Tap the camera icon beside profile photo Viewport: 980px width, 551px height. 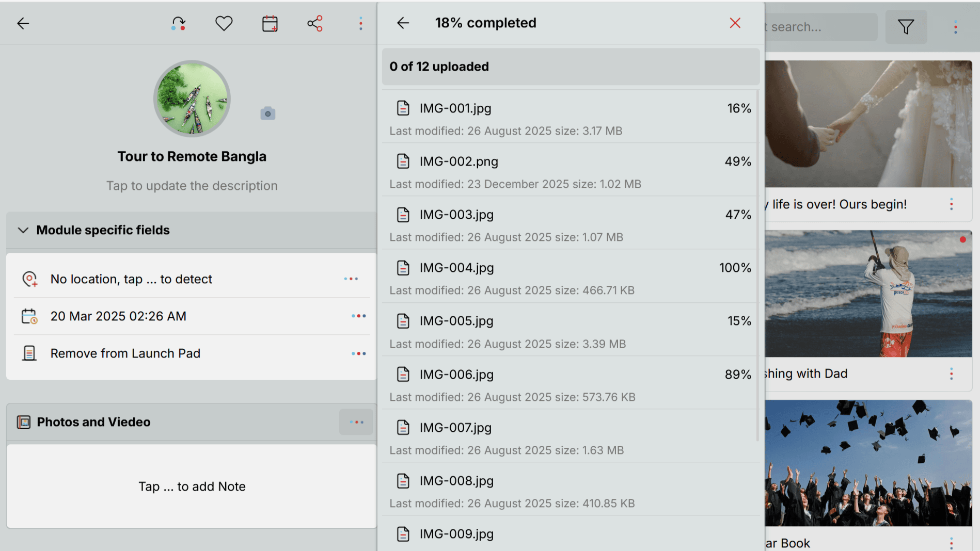[267, 114]
